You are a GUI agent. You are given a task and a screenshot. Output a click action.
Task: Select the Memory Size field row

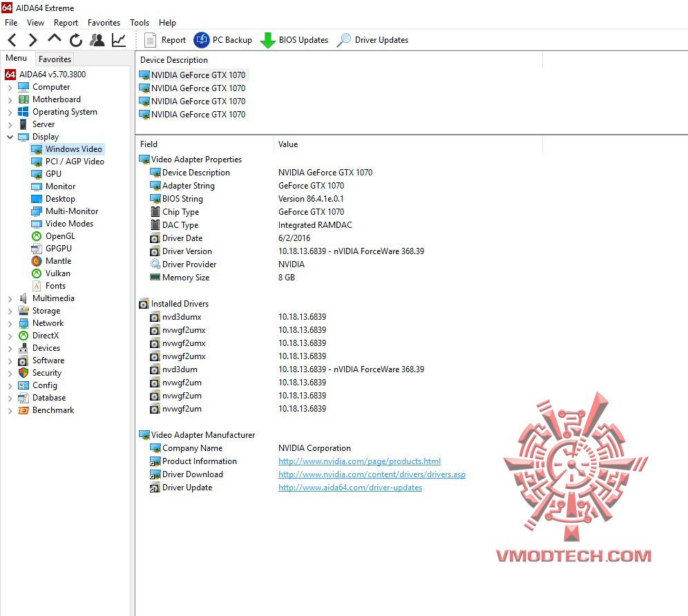tap(222, 278)
